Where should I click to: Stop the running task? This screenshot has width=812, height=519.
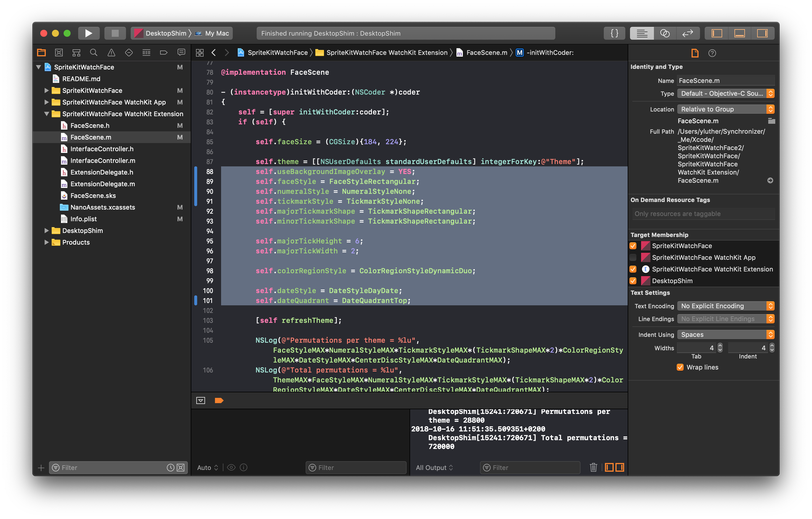point(115,33)
